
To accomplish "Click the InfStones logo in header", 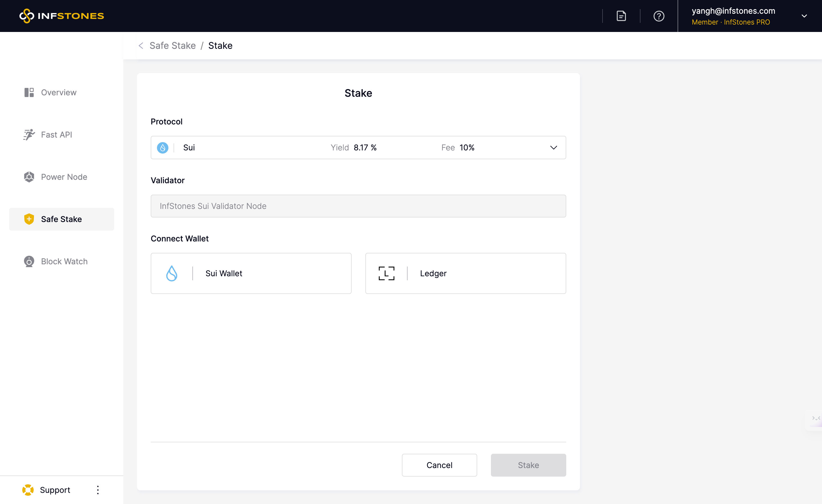I will point(62,16).
